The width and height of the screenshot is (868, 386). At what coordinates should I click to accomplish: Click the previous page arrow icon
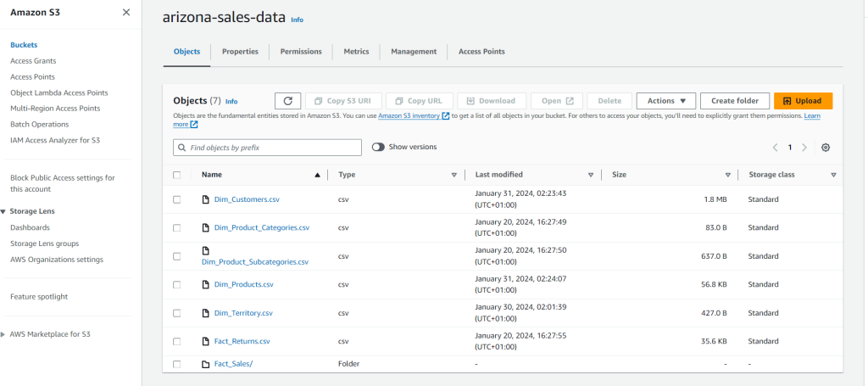[x=775, y=148]
